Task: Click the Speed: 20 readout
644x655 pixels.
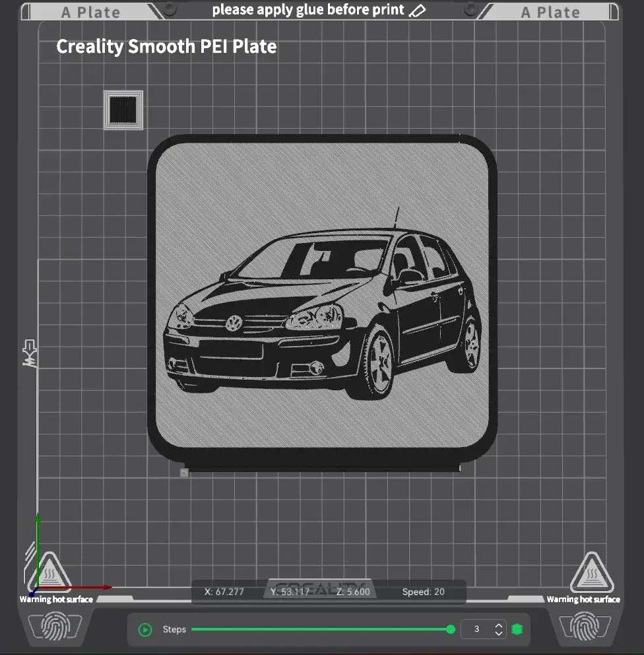Action: click(423, 592)
